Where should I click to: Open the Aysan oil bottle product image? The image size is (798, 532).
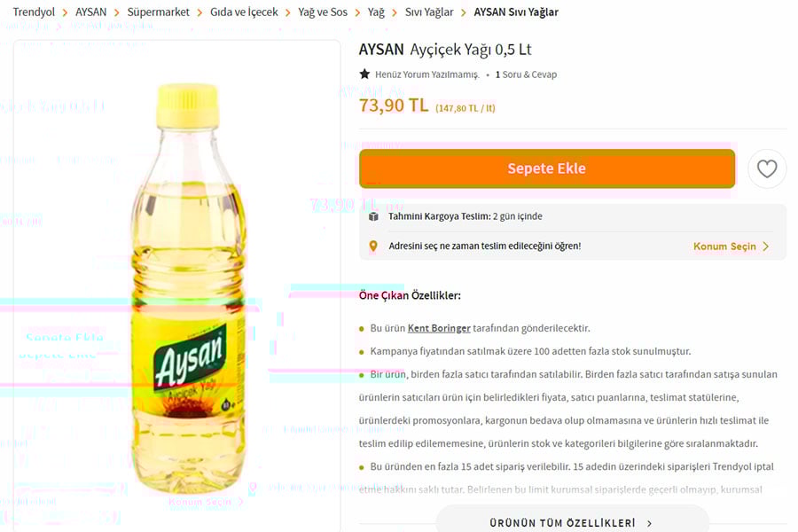189,287
